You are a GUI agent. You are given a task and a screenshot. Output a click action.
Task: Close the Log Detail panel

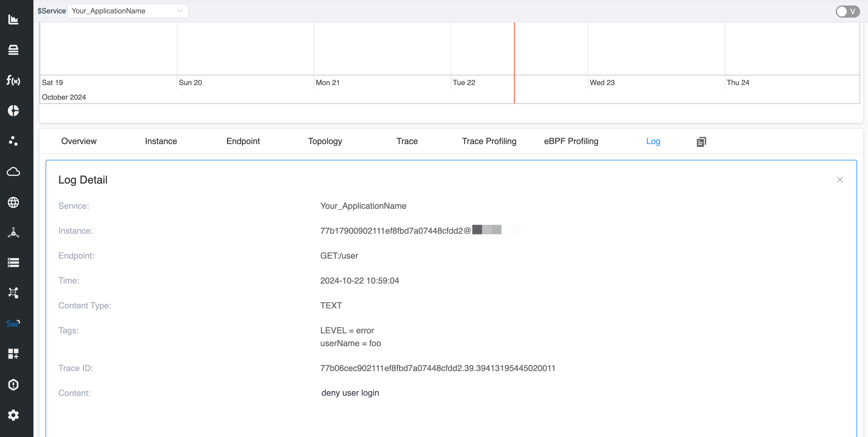840,180
